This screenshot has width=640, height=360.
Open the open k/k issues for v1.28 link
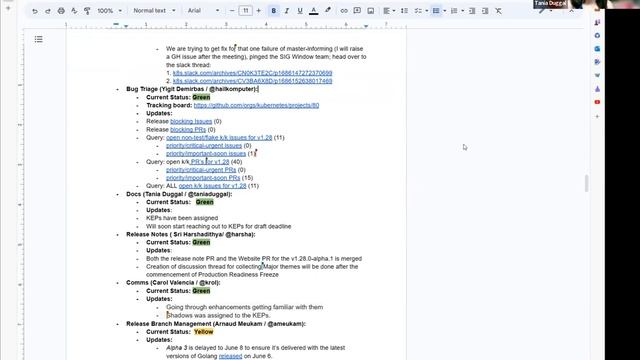pos(212,186)
